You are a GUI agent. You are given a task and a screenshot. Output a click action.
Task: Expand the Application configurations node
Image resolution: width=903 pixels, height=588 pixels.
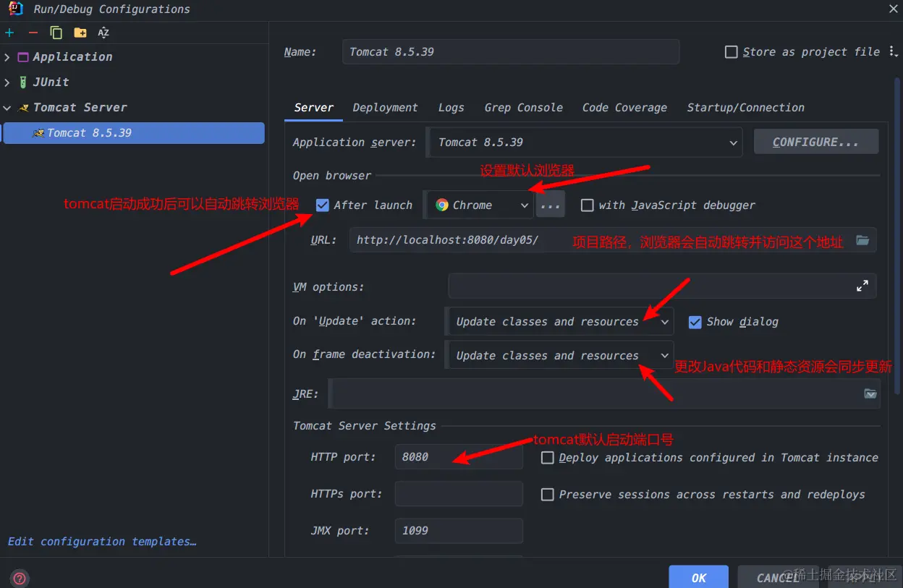coord(7,57)
